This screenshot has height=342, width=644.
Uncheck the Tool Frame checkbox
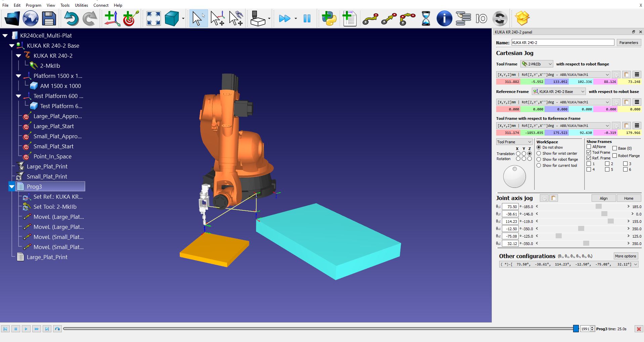pos(589,152)
